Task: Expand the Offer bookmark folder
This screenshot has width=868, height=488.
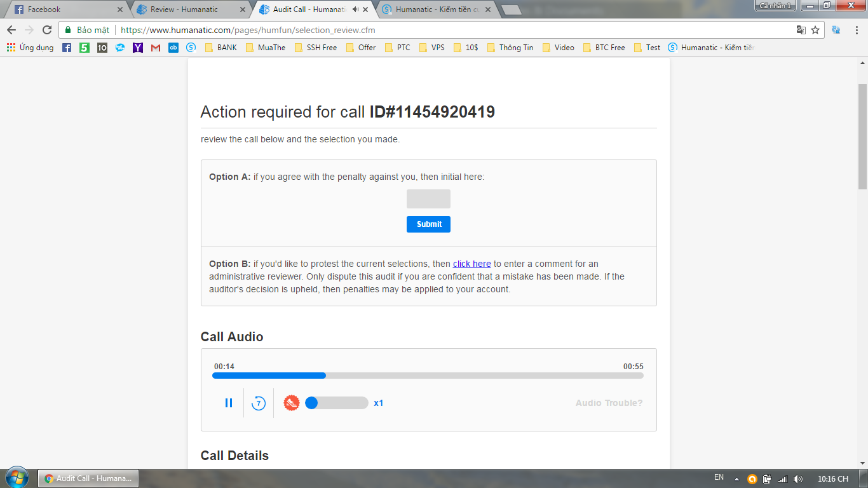Action: tap(361, 48)
